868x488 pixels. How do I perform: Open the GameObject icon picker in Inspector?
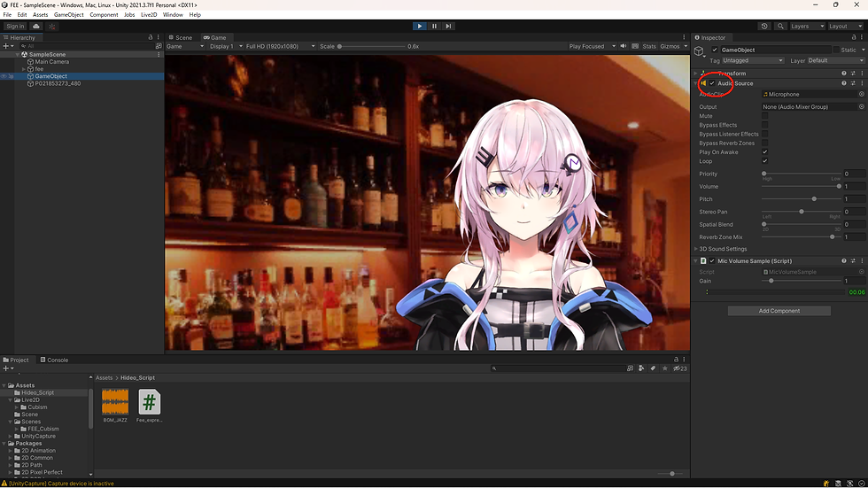tap(699, 50)
